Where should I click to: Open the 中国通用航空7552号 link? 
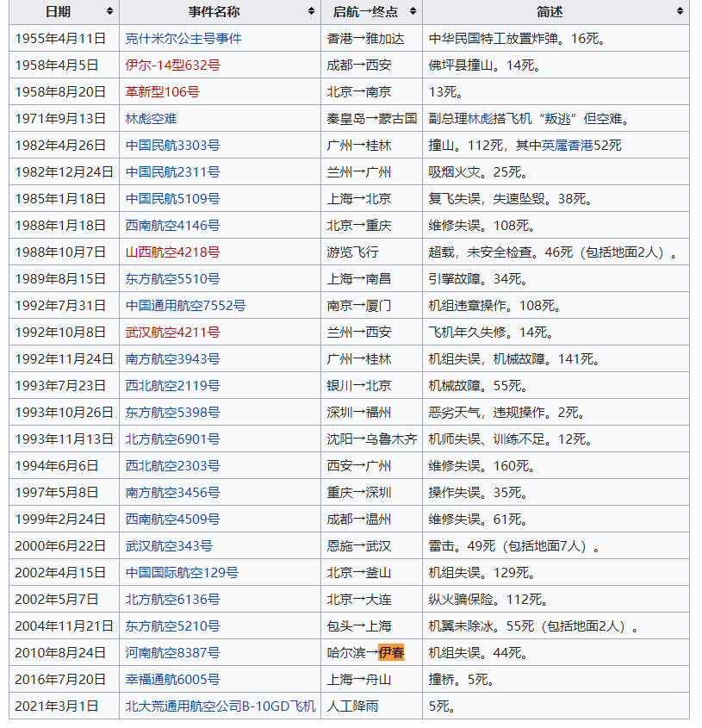pos(186,306)
